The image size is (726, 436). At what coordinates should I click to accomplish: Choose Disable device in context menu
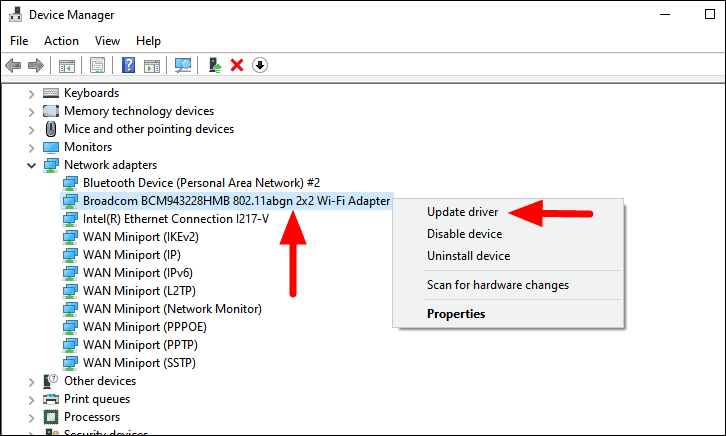[464, 234]
